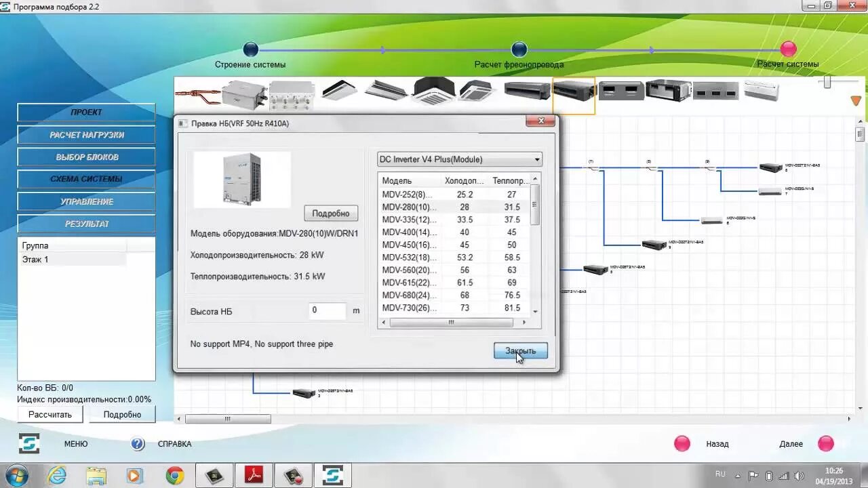
Task: Select duct unit numbered 9 in diagram
Action: [x=654, y=245]
